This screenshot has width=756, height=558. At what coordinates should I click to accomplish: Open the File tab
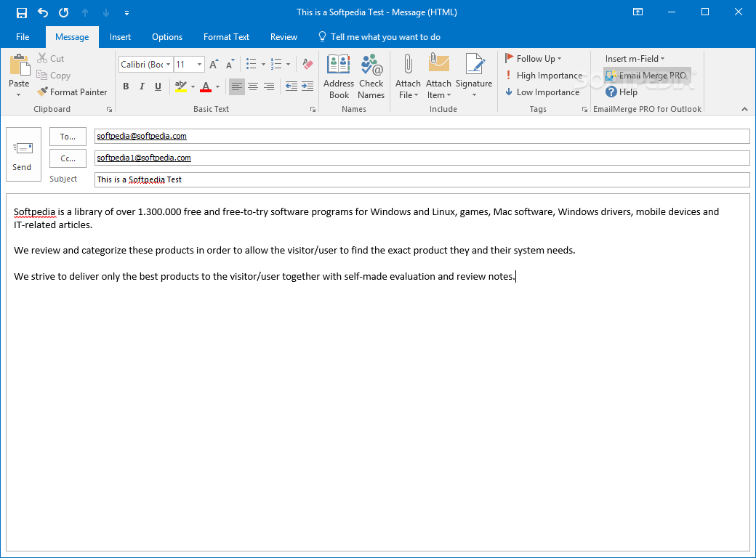pyautogui.click(x=23, y=37)
